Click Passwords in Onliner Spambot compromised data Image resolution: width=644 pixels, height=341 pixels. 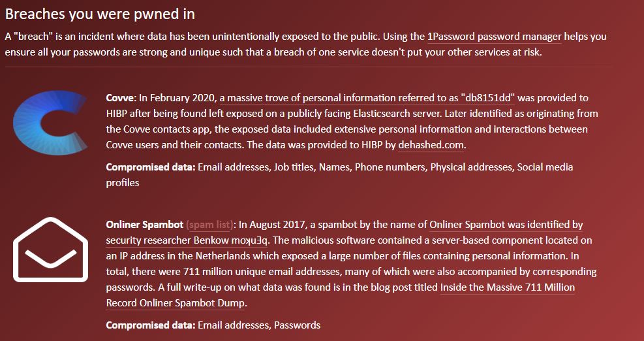[297, 325]
